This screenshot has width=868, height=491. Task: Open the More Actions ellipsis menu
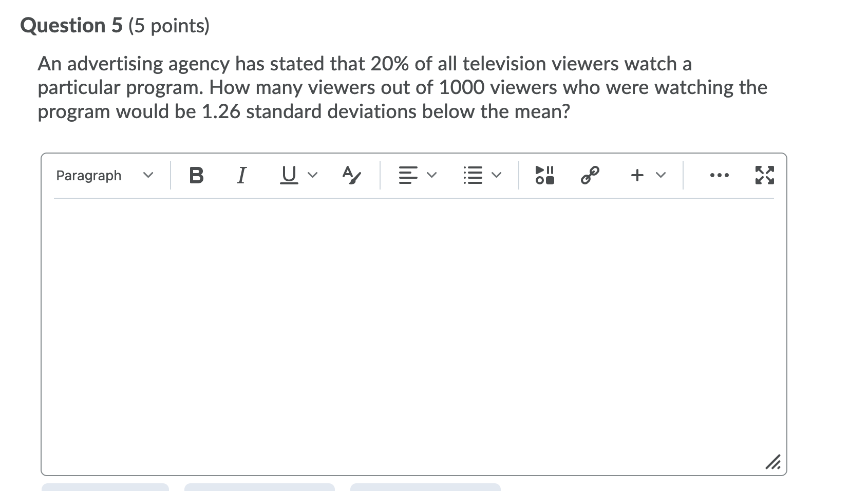(719, 175)
